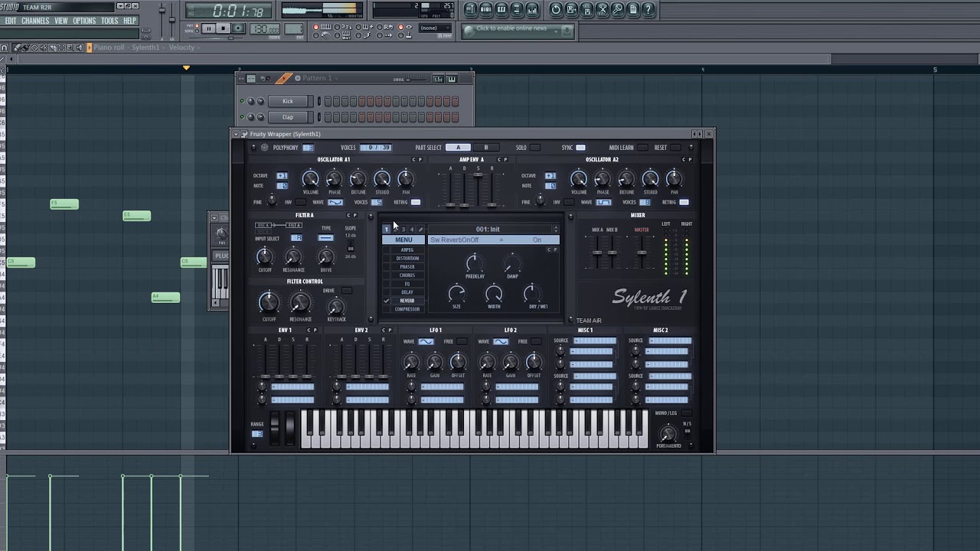
Task: Stop playback with the stop button
Action: 223,28
